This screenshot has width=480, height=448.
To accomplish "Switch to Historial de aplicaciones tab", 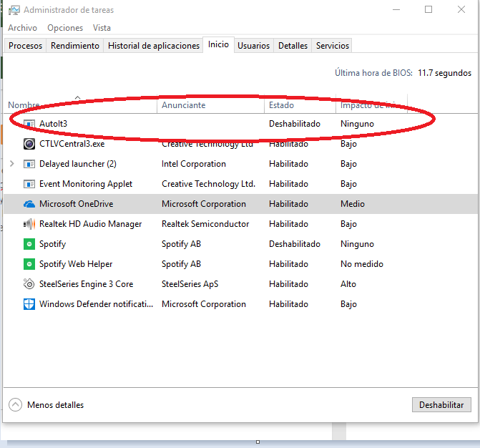I will (x=154, y=46).
